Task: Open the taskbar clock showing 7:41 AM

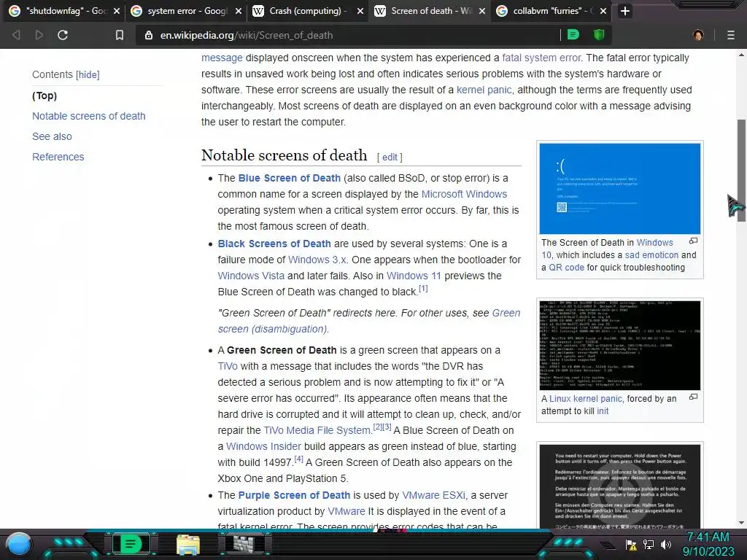Action: pos(708,544)
